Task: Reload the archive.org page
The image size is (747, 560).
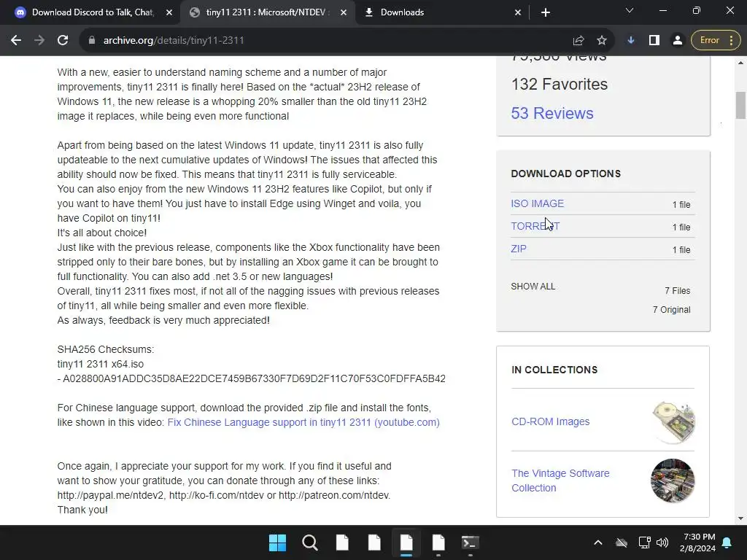Action: click(63, 41)
